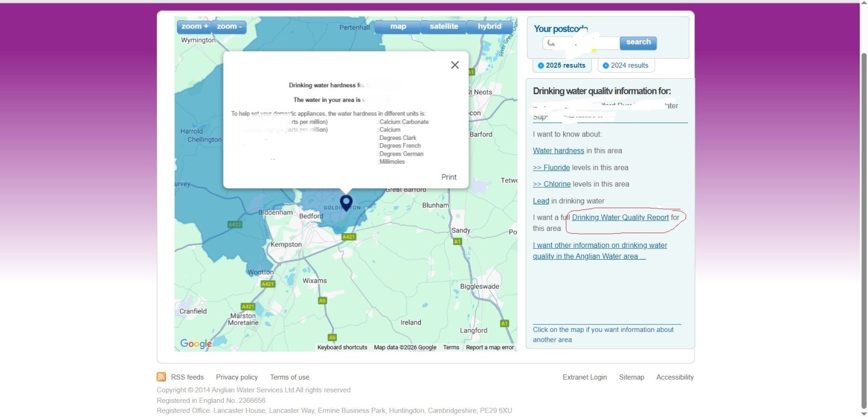Select the 2024 results option
This screenshot has height=417, width=868.
click(x=626, y=66)
